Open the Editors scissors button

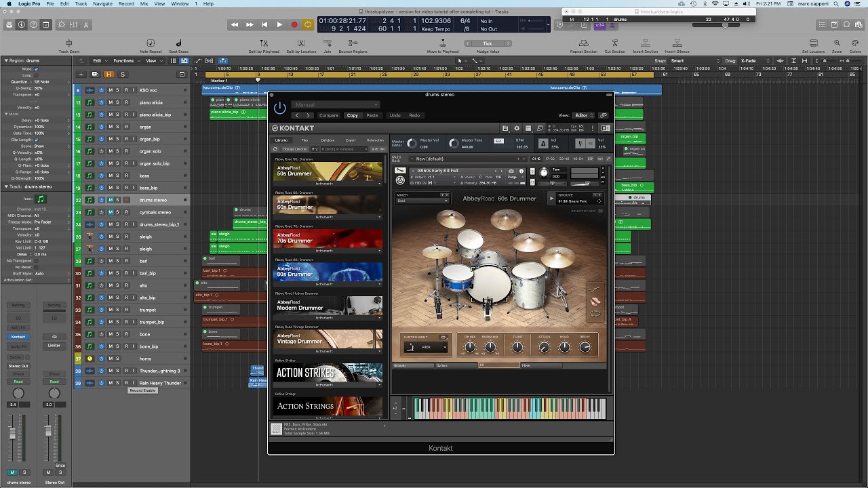point(86,24)
